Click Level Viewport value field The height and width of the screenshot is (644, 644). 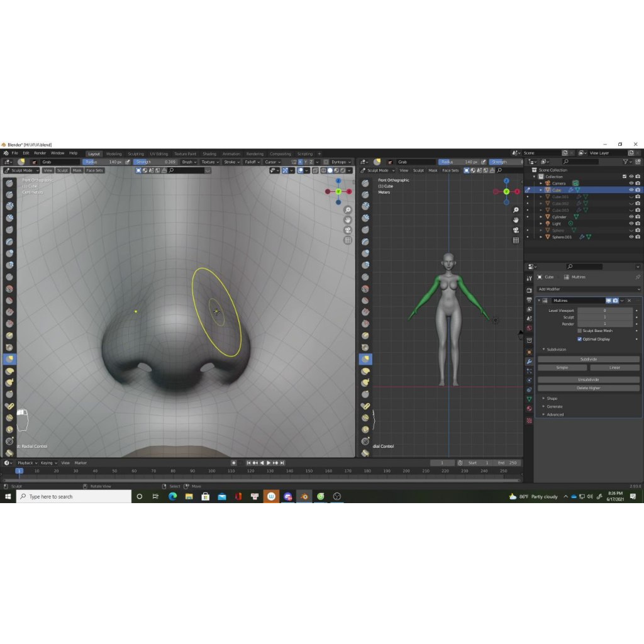[604, 311]
